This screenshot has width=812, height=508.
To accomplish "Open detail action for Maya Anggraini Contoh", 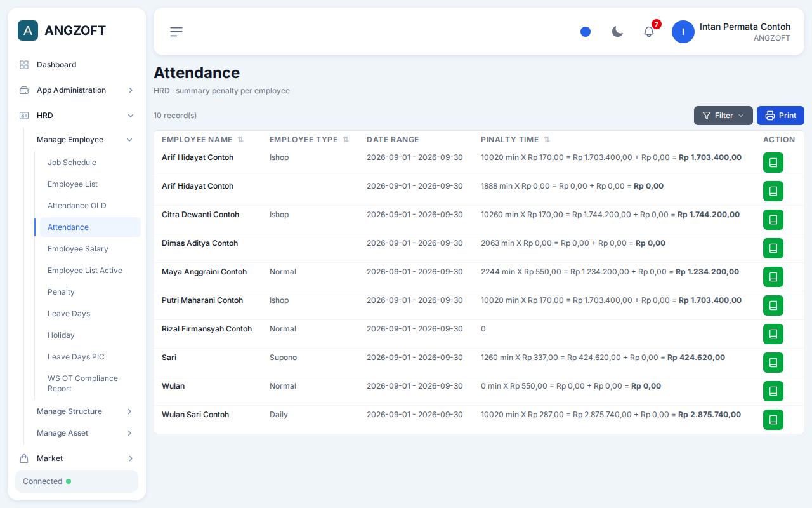I will 773,277.
